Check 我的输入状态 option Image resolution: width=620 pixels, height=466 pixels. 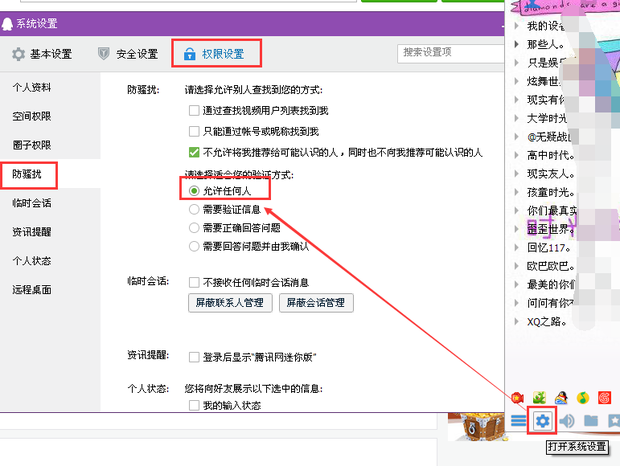click(x=194, y=406)
